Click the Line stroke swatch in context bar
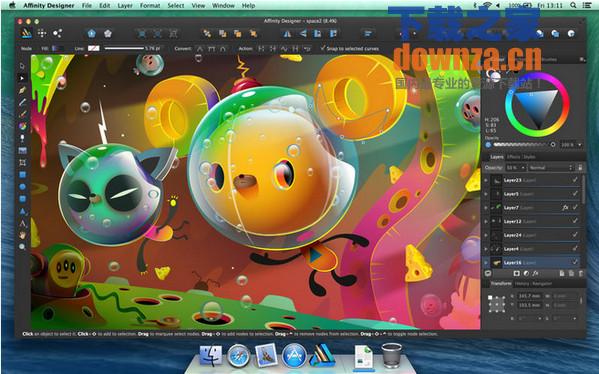This screenshot has width=599, height=374. 94,48
